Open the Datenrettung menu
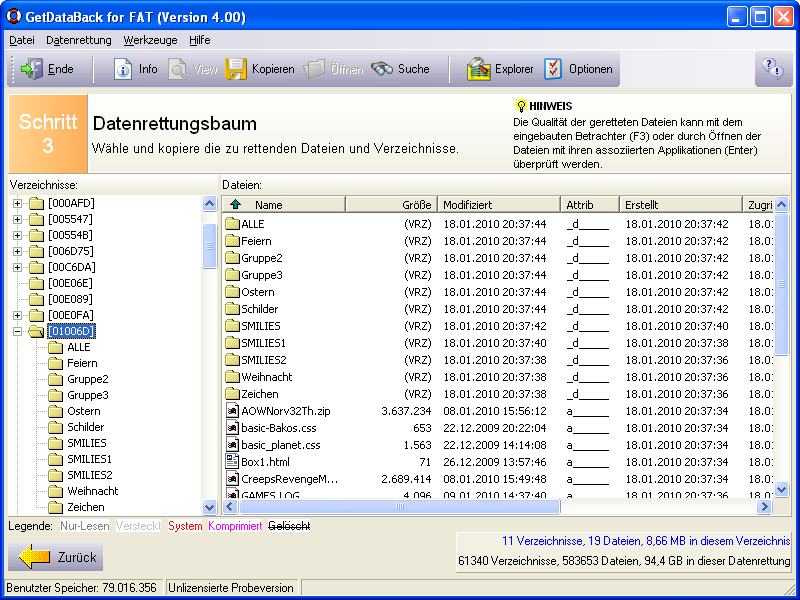This screenshot has height=600, width=800. tap(79, 40)
